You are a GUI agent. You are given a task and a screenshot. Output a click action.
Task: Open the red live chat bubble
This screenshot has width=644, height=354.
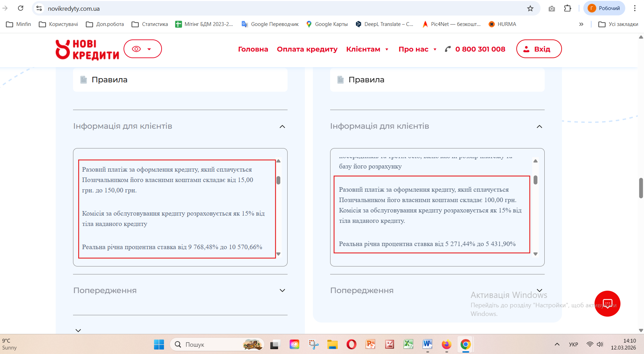(607, 303)
